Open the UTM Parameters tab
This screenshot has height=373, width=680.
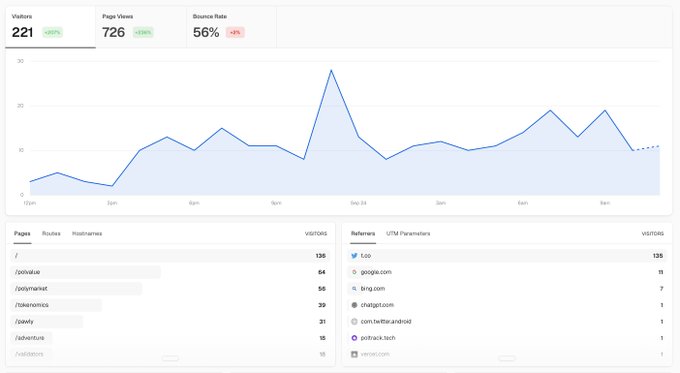[408, 234]
